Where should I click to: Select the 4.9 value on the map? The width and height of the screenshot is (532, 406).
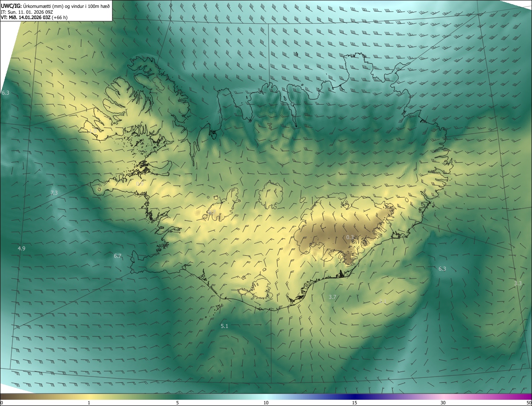(22, 248)
